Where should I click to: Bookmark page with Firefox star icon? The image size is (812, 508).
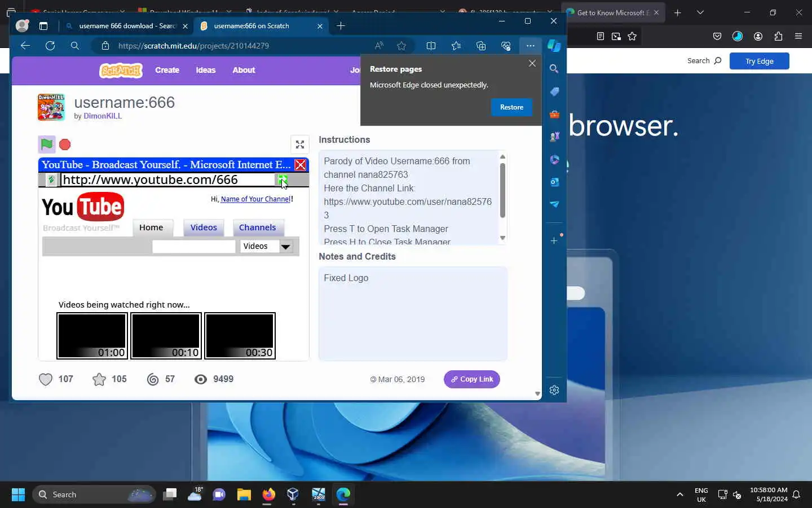632,36
